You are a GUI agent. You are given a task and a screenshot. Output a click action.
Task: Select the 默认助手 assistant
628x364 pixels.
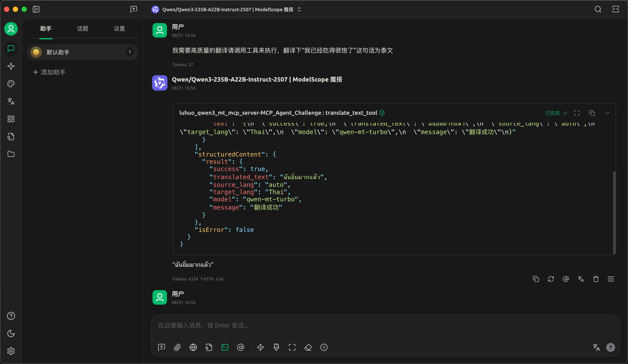point(83,52)
